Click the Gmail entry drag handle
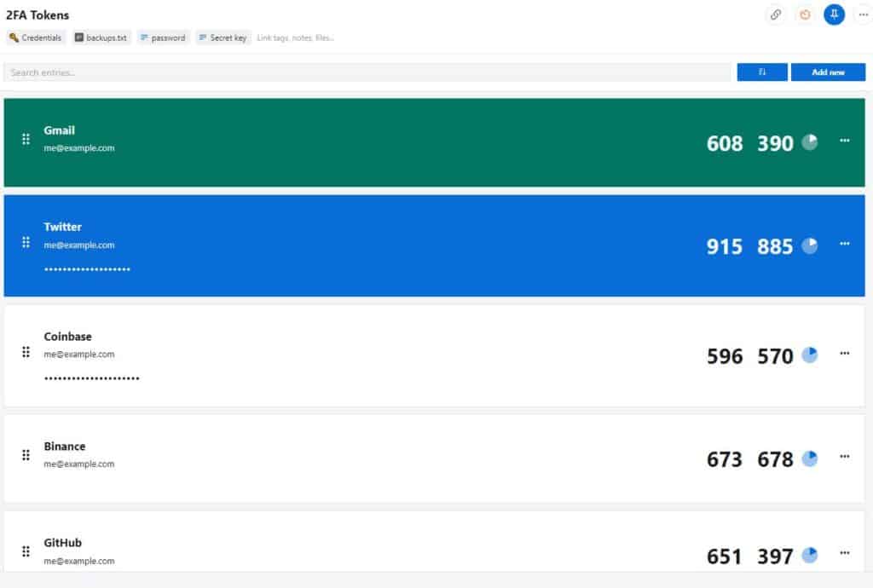The image size is (873, 588). tap(26, 139)
